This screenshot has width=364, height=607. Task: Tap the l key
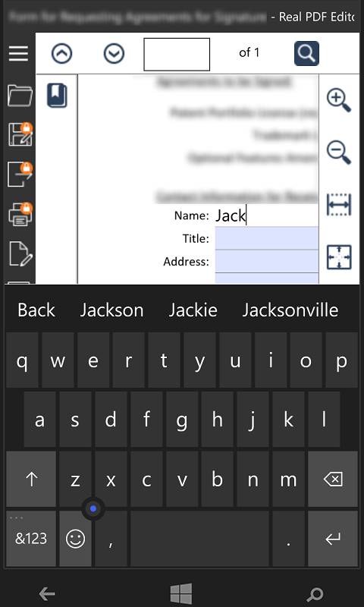(324, 420)
